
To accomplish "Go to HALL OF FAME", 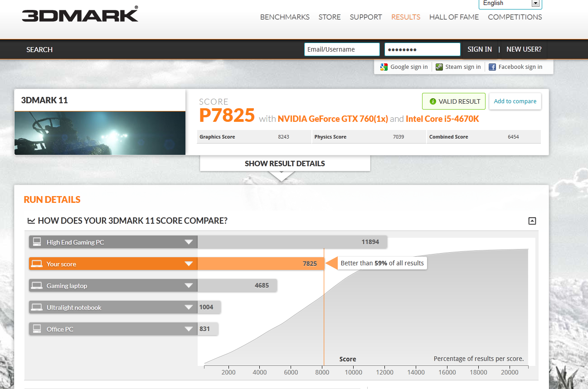I will 454,17.
